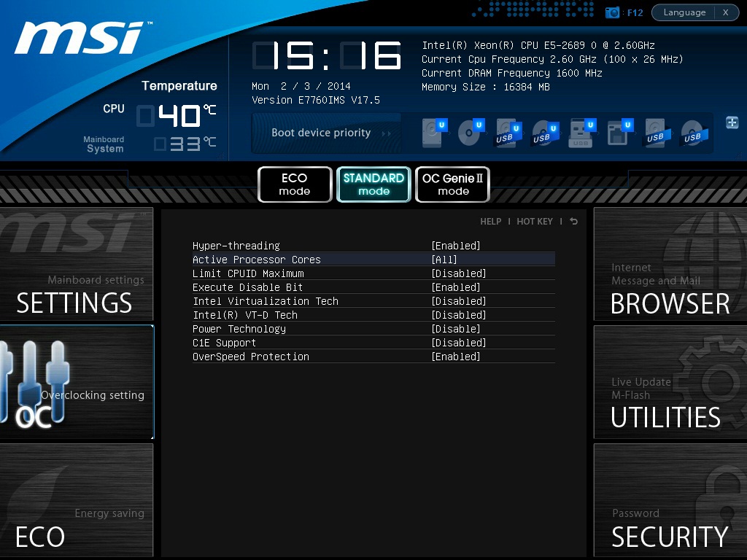Select the Hyper-threading setting label
Viewport: 747px width, 560px height.
pyautogui.click(x=236, y=246)
